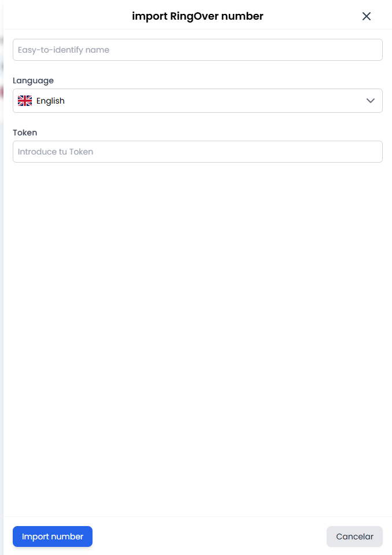The image size is (392, 555).
Task: Click the flag inside the Language selector
Action: 24,100
